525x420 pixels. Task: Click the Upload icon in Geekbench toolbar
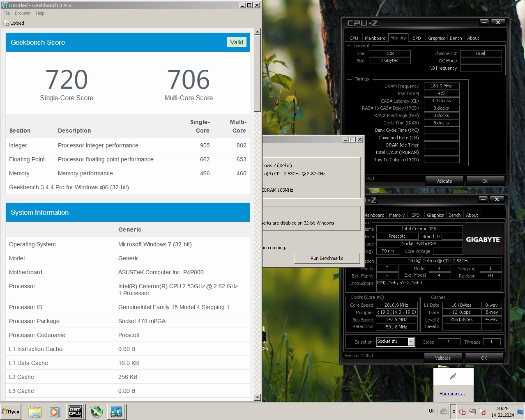point(6,23)
